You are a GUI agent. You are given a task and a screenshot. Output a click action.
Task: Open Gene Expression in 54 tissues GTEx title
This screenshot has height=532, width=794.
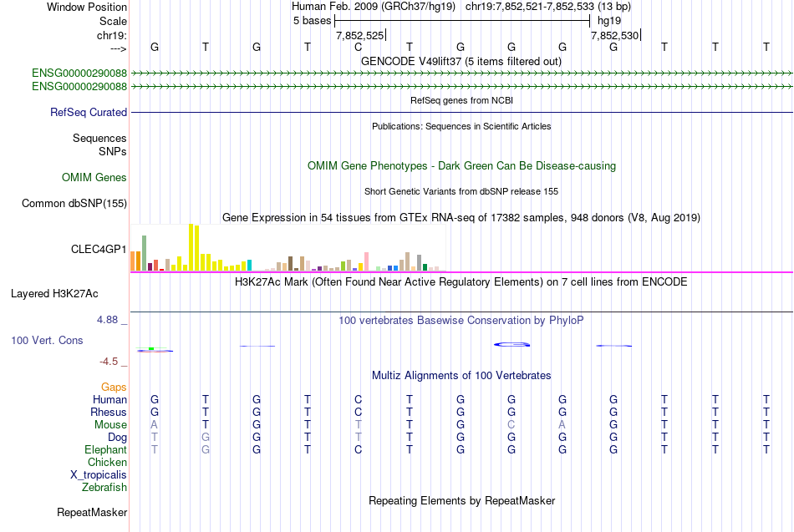coord(461,218)
